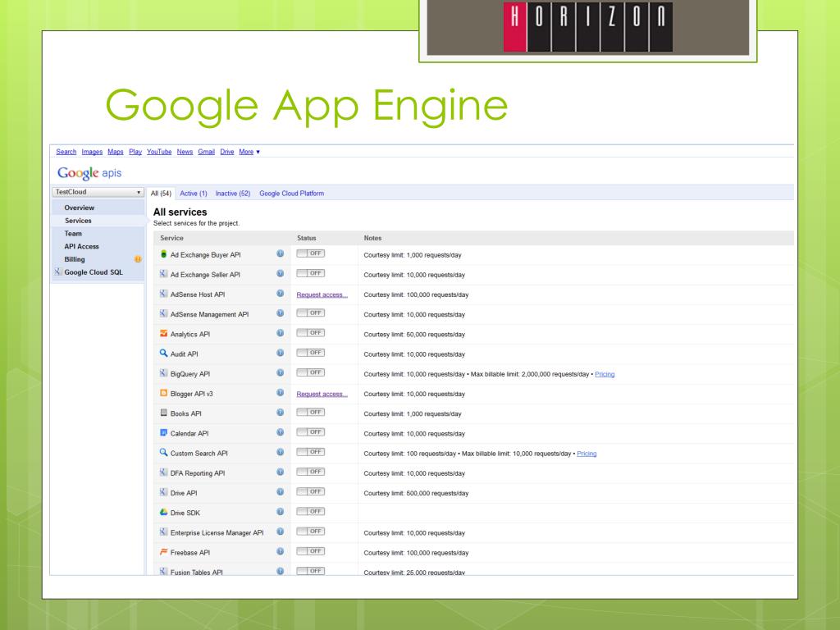
Task: Toggle the Drive SDK on
Action: coord(311,512)
